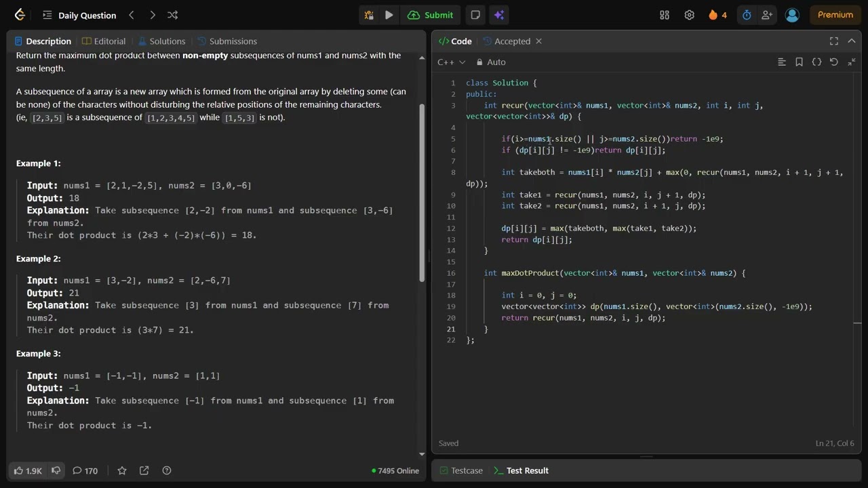Viewport: 868px width, 488px height.
Task: Click the Premium button
Action: click(835, 15)
